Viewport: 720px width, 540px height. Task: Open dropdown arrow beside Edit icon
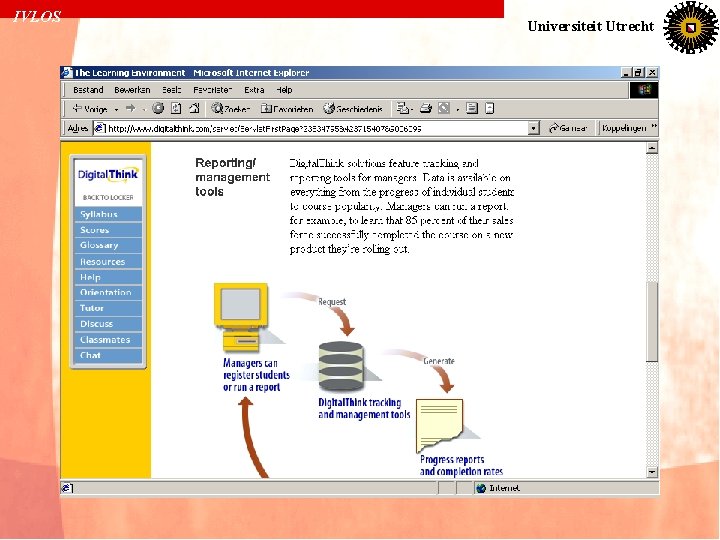[457, 109]
